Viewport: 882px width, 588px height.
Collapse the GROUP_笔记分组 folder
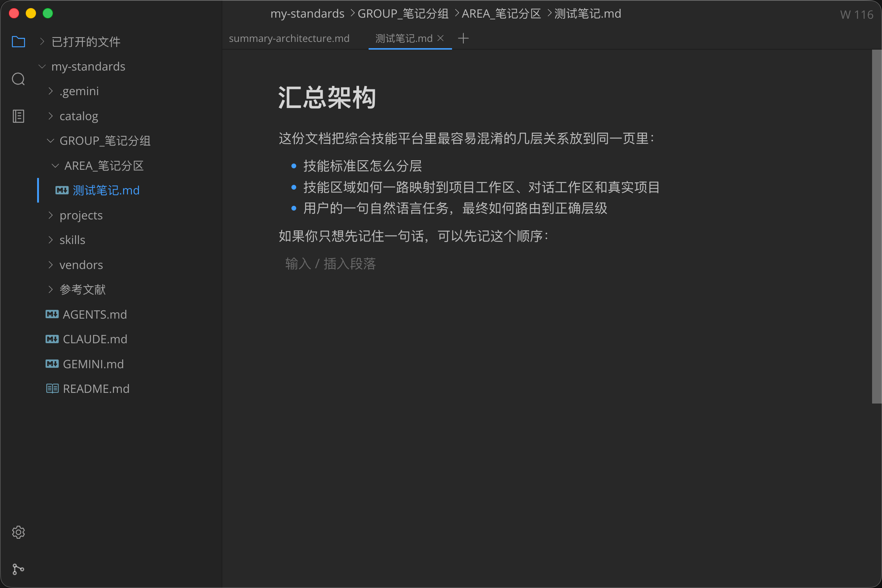pos(50,141)
